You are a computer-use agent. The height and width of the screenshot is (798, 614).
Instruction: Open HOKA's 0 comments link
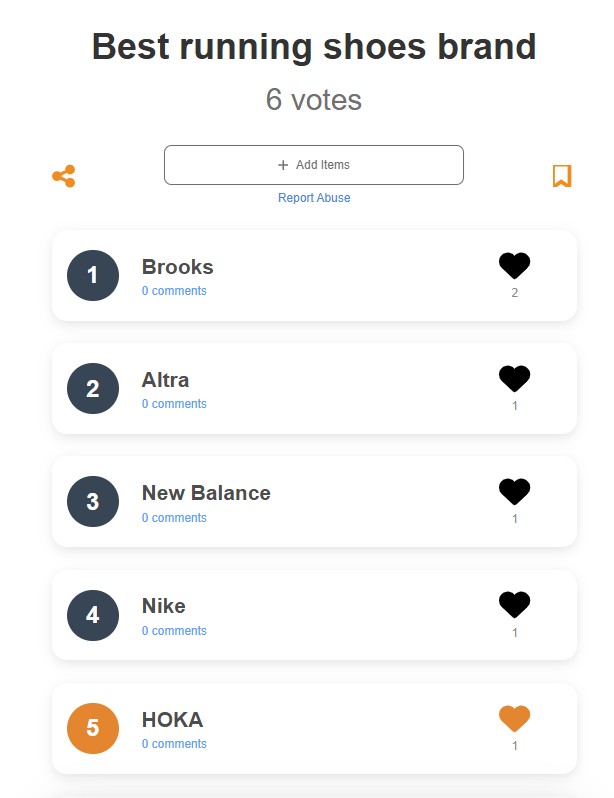click(x=174, y=744)
